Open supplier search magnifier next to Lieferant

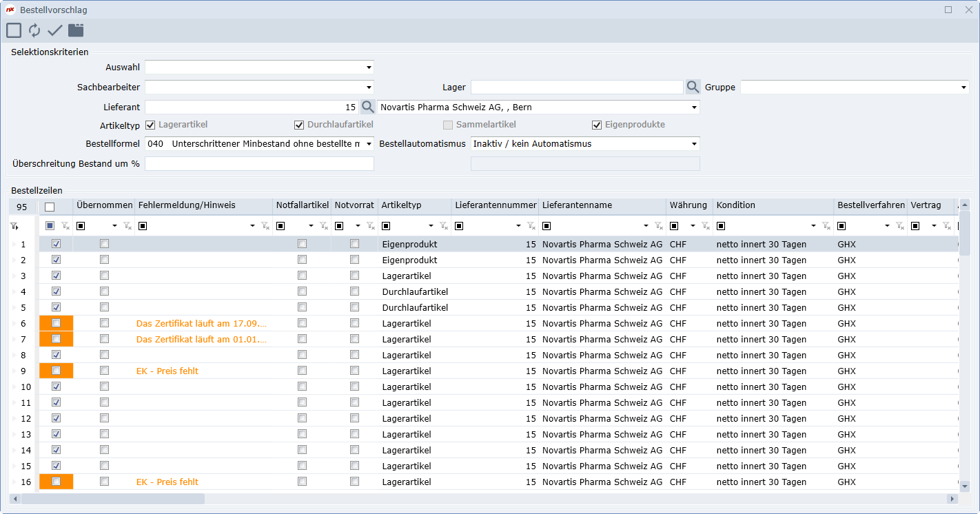coord(368,107)
